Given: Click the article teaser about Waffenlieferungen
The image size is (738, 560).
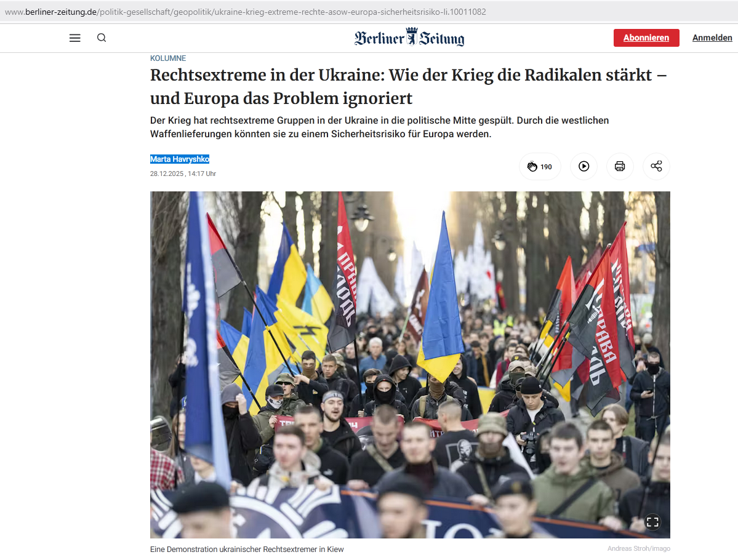Looking at the screenshot, I should coord(379,127).
